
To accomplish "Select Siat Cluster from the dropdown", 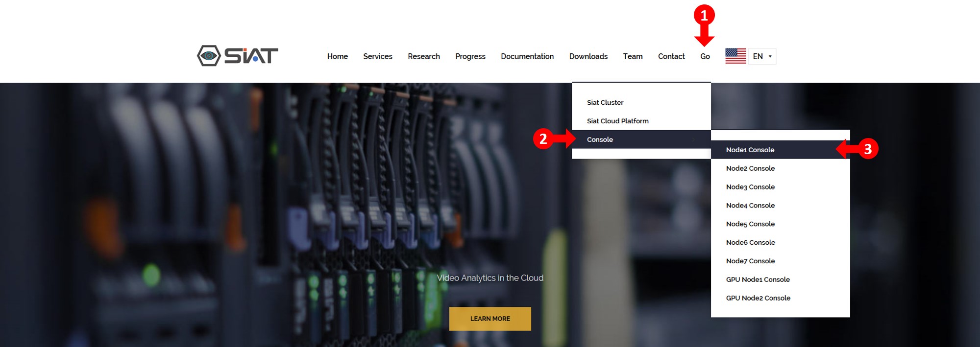I will click(605, 102).
